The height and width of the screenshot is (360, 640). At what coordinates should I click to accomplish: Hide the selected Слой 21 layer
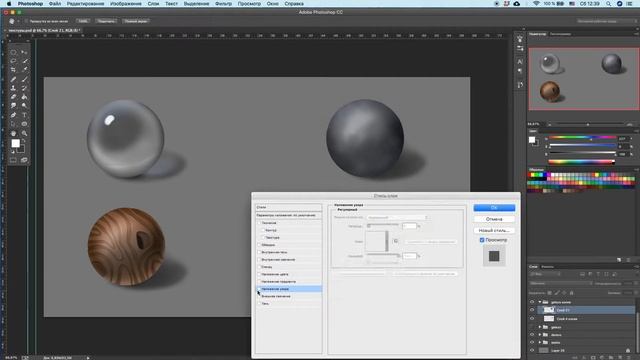click(532, 310)
